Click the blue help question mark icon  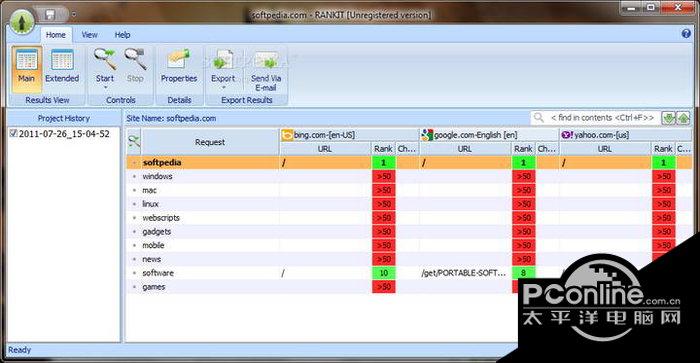[x=686, y=33]
